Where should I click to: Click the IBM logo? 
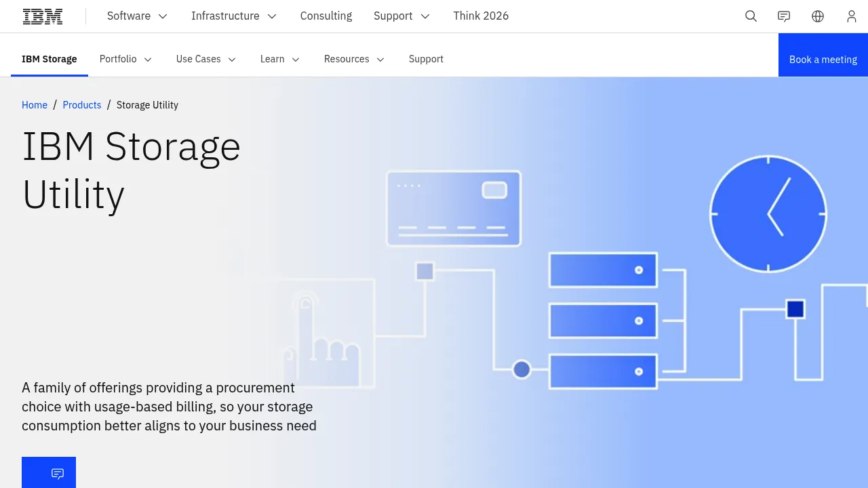[x=43, y=16]
